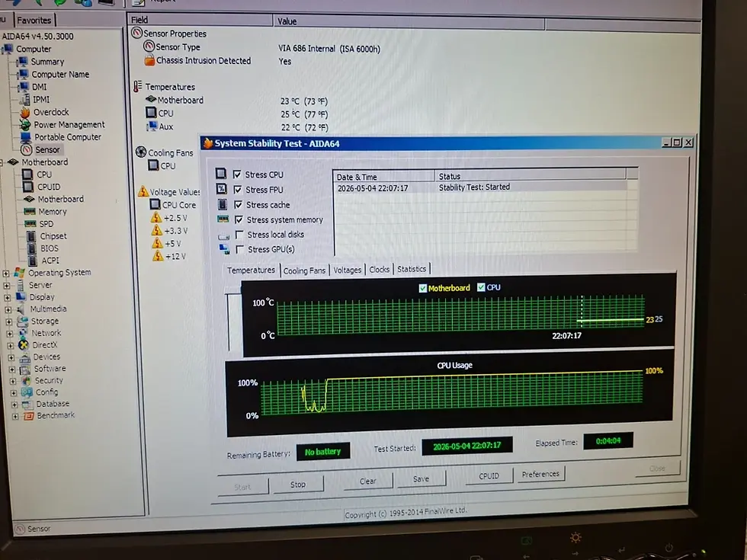Select the Memory module icon
The height and width of the screenshot is (560, 747).
click(x=30, y=211)
